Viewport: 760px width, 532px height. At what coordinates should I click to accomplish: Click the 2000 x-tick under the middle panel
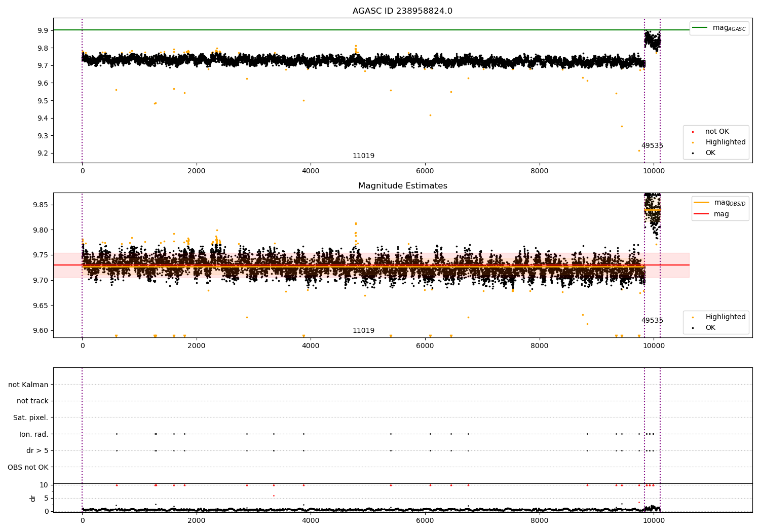(x=196, y=346)
